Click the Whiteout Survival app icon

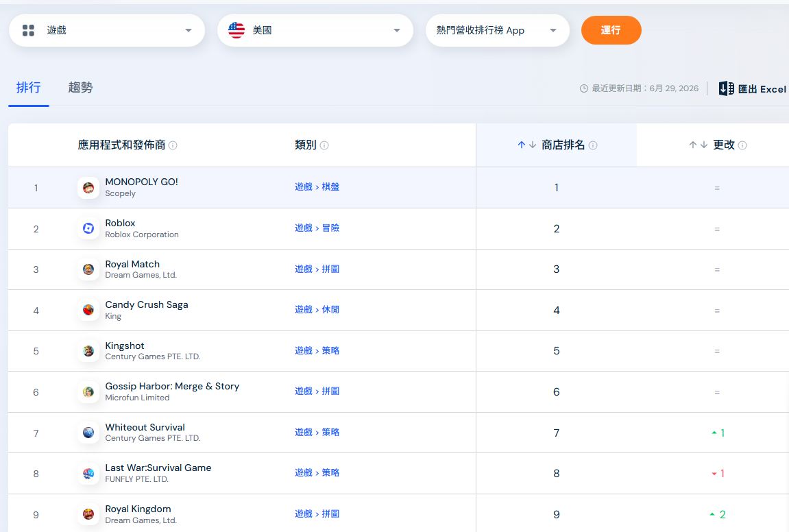[x=88, y=433]
